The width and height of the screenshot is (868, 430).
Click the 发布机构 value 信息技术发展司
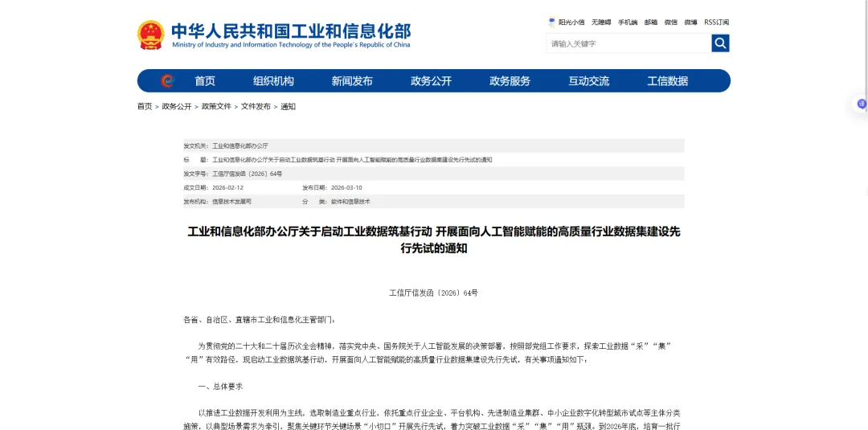pyautogui.click(x=232, y=202)
